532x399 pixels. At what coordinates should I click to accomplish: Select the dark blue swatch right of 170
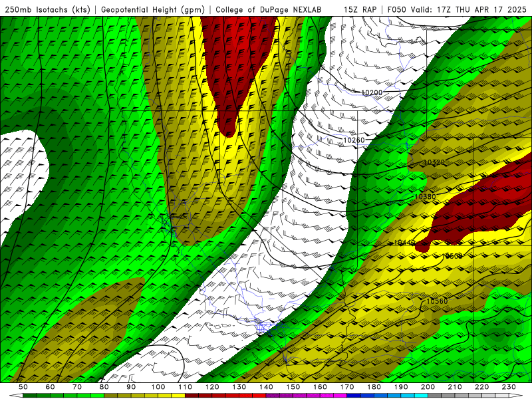point(354,396)
